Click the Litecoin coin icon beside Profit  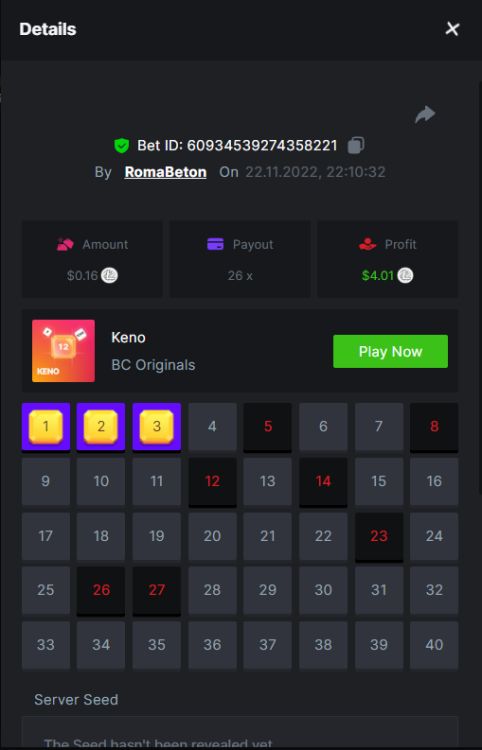[405, 275]
